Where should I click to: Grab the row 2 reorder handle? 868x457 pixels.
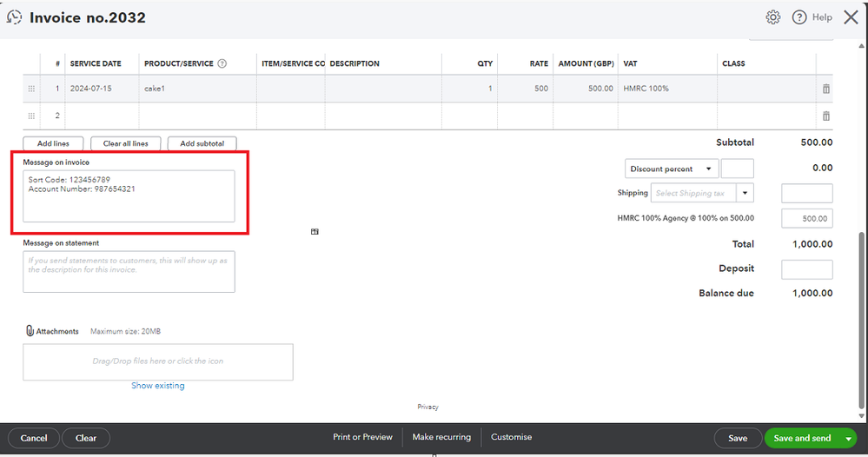point(31,116)
